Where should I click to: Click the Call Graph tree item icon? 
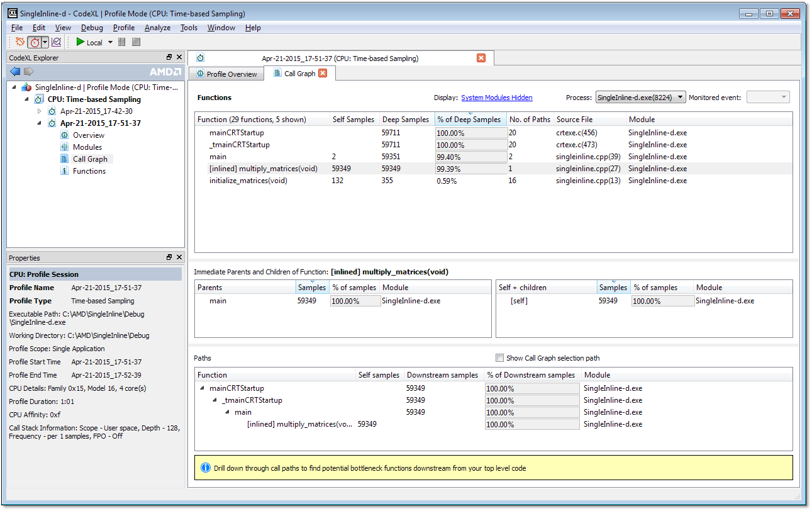tap(64, 159)
